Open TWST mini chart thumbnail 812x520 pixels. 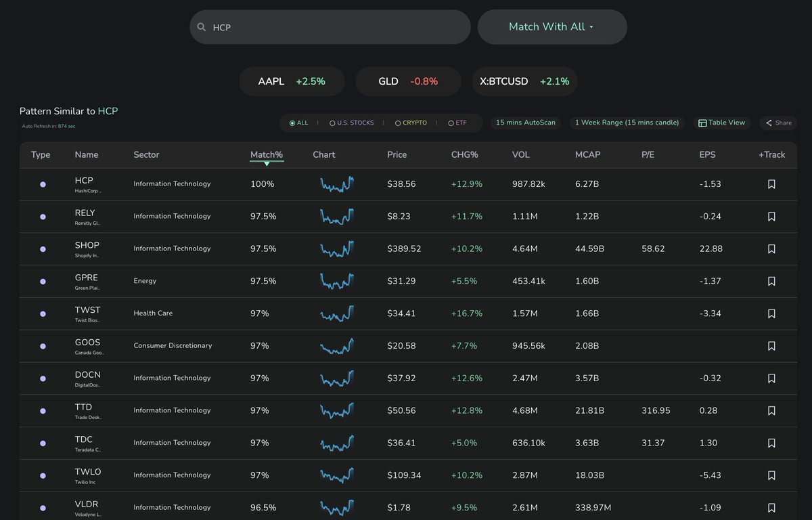click(337, 313)
